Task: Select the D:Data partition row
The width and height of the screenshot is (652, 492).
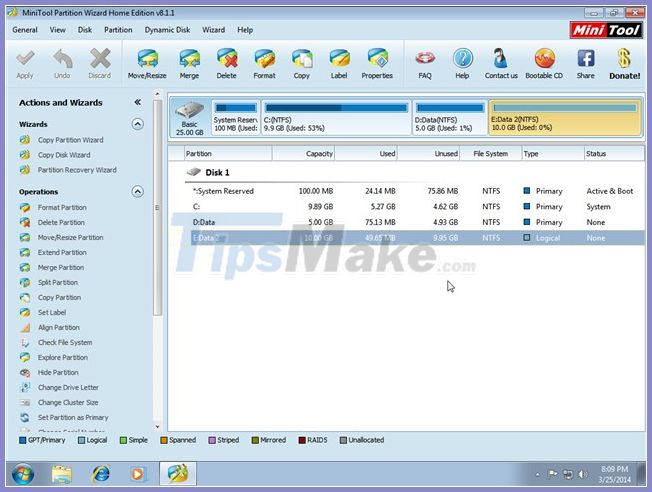Action: 415,222
